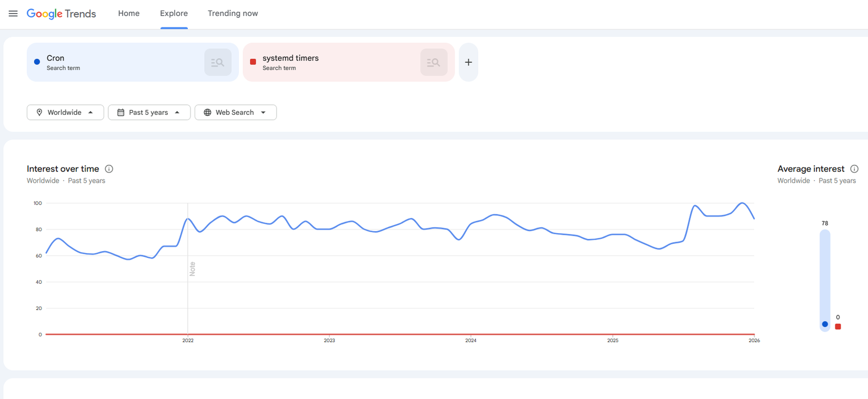Click the blue Cron color dot

coord(37,62)
